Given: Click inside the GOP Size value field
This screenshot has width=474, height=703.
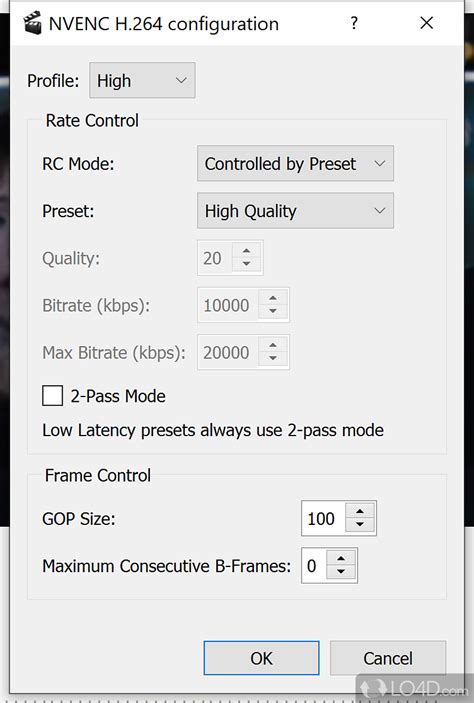Looking at the screenshot, I should point(323,518).
